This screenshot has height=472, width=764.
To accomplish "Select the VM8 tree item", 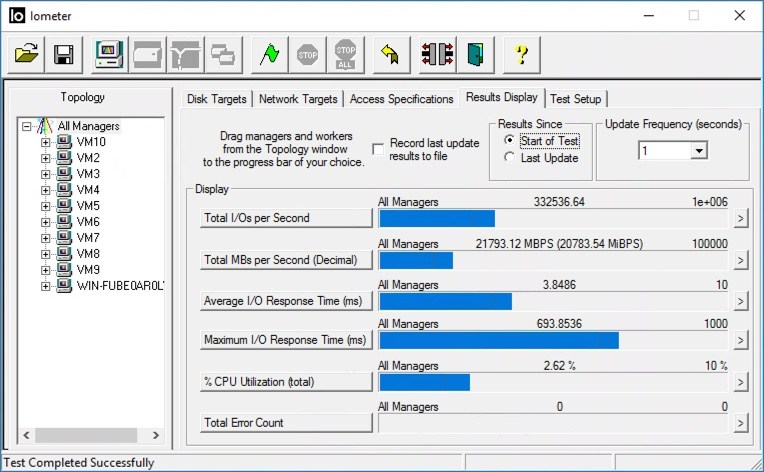I will [88, 254].
